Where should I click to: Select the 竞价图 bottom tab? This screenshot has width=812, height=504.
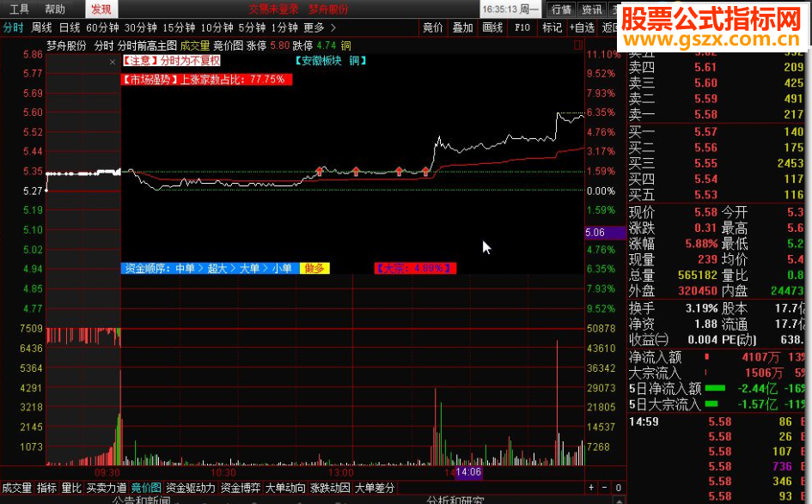click(146, 488)
